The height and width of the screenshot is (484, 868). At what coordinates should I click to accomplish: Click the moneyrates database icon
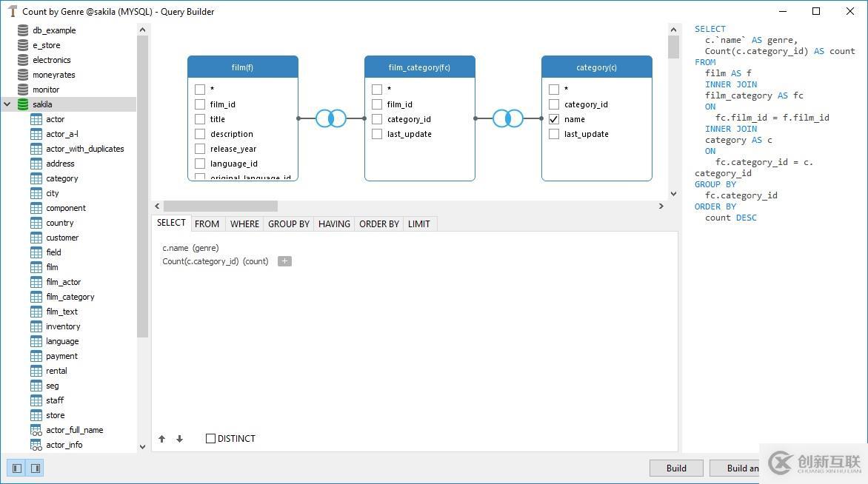point(23,75)
